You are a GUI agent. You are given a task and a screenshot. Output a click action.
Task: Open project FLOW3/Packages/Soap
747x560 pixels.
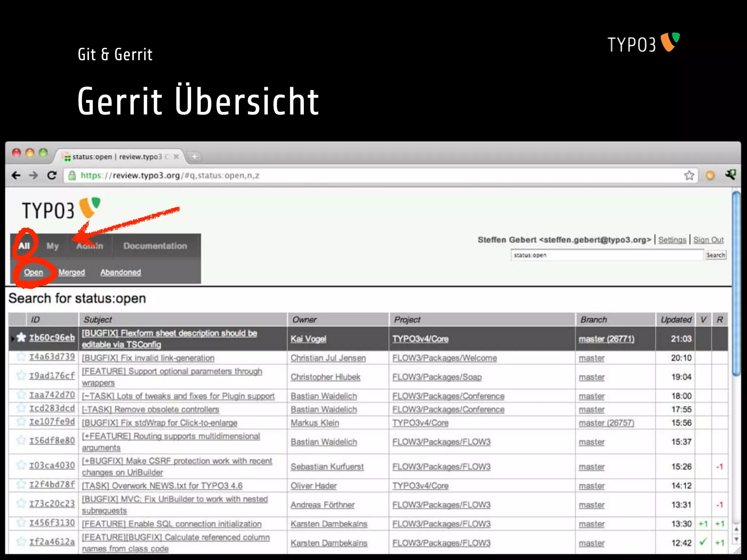pyautogui.click(x=437, y=377)
